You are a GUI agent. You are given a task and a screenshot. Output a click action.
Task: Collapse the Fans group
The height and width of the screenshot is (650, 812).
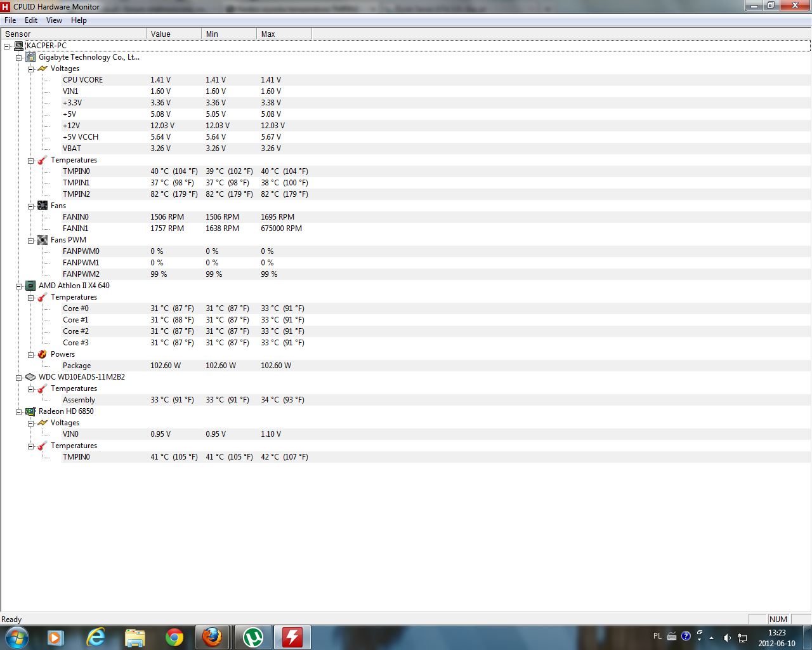pos(31,206)
